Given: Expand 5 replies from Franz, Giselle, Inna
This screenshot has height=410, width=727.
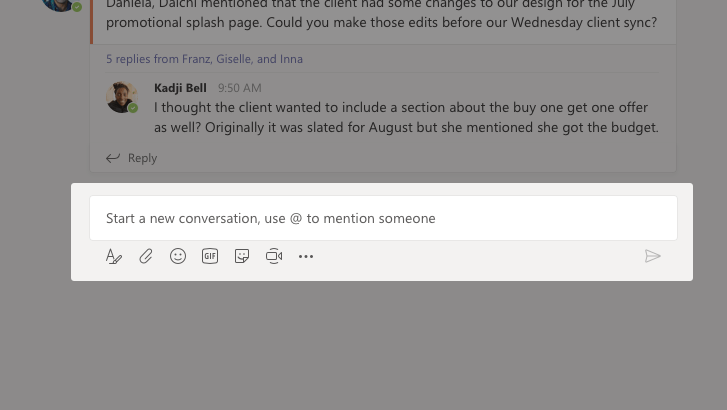Looking at the screenshot, I should (204, 59).
